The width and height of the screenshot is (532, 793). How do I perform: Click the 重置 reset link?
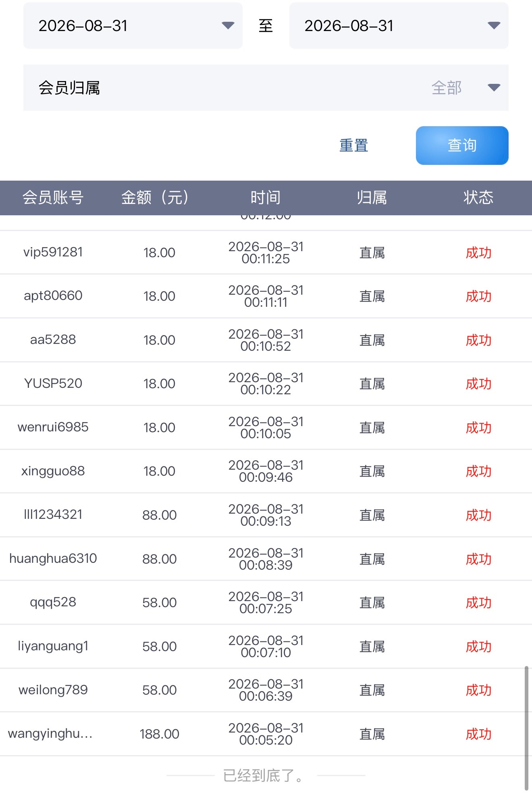(x=354, y=146)
